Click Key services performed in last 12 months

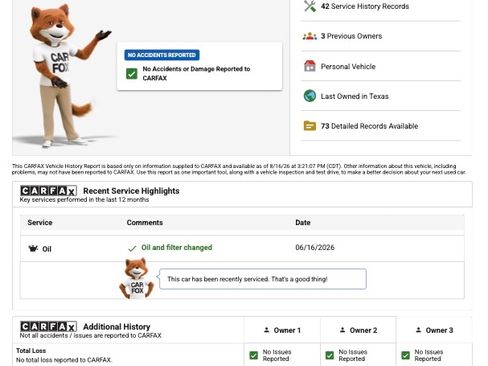84,200
